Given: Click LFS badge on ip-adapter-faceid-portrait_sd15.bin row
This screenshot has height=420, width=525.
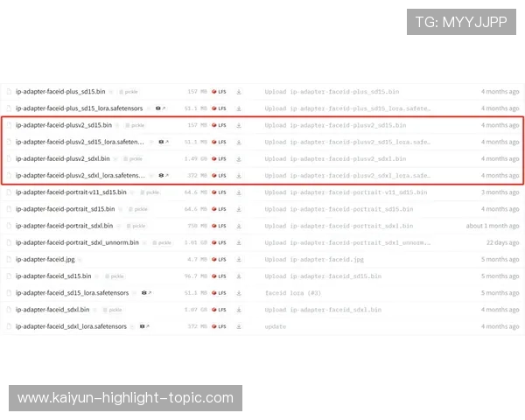Looking at the screenshot, I should [x=219, y=209].
